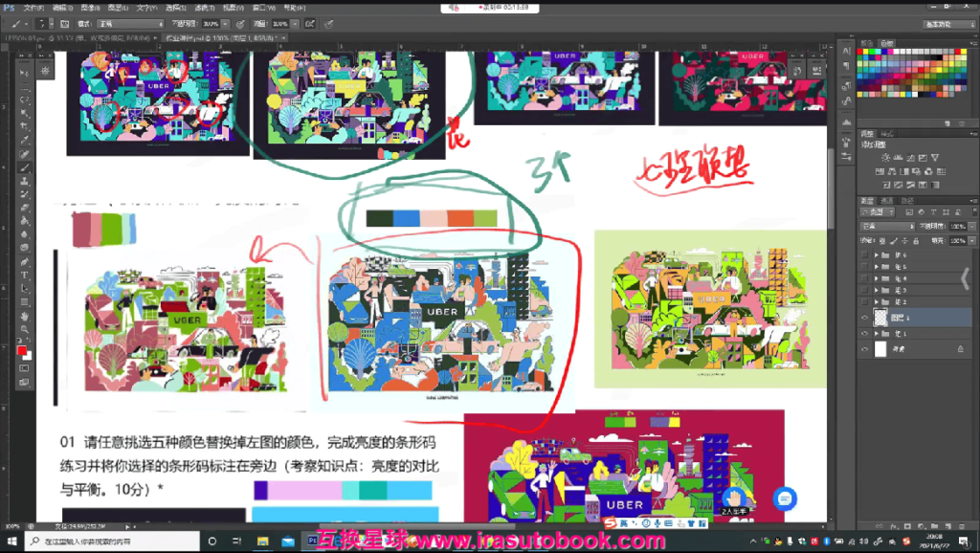The image size is (980, 553).
Task: Show the 组 3 layer group
Action: [864, 291]
